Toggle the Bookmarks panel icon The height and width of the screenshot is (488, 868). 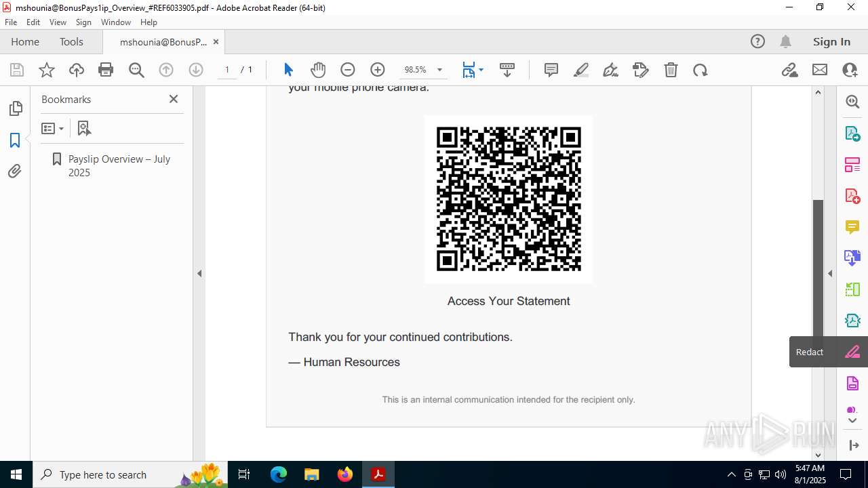(15, 140)
